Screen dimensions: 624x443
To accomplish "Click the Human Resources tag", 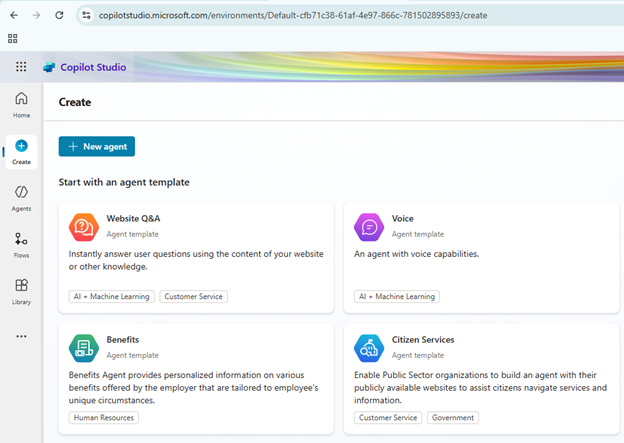I will coord(103,418).
